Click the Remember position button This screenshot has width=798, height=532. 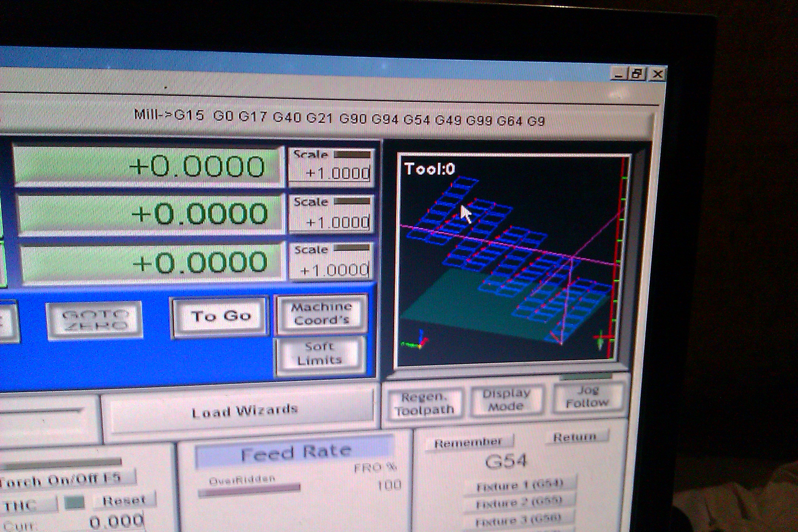[468, 442]
